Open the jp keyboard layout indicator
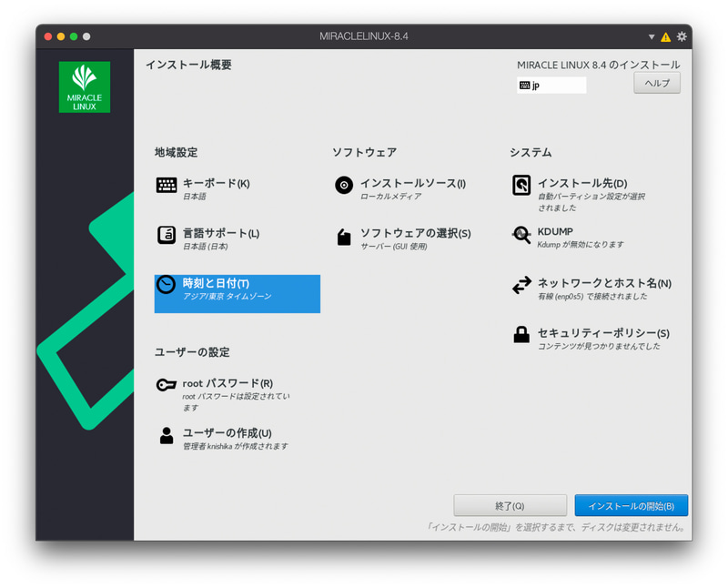 551,85
